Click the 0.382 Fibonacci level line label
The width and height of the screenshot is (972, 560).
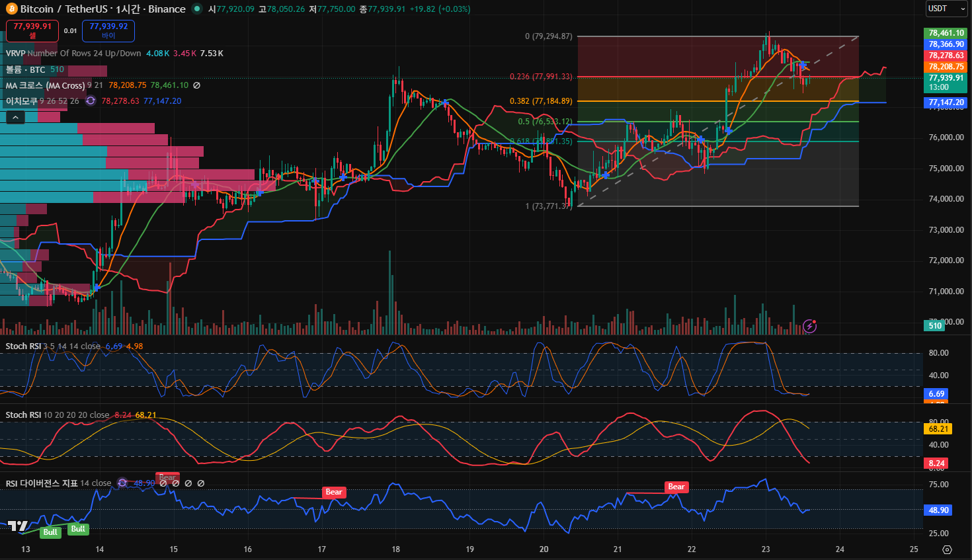coord(541,101)
